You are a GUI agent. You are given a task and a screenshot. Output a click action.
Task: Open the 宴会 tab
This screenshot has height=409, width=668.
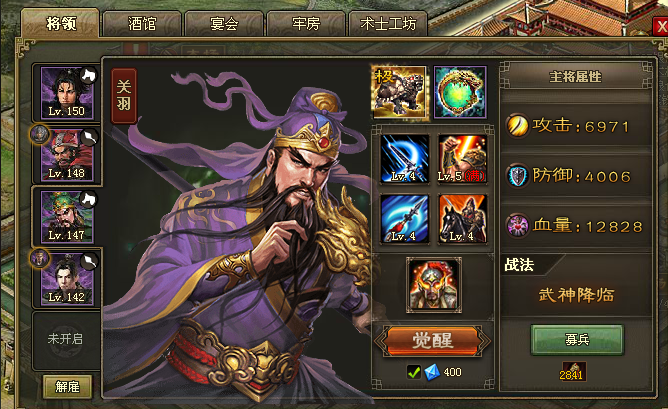point(224,24)
